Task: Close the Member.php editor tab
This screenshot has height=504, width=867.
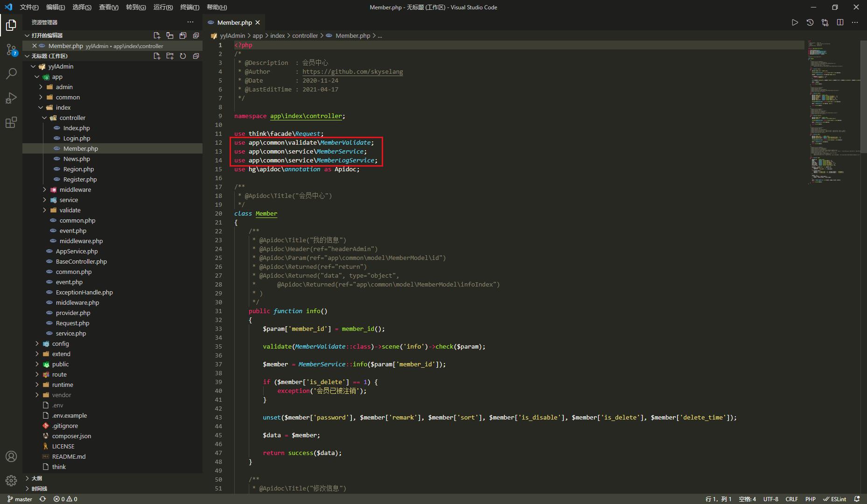Action: pyautogui.click(x=258, y=22)
